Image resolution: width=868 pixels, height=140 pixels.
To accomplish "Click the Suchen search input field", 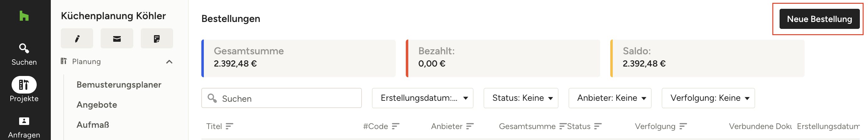I will click(x=281, y=98).
